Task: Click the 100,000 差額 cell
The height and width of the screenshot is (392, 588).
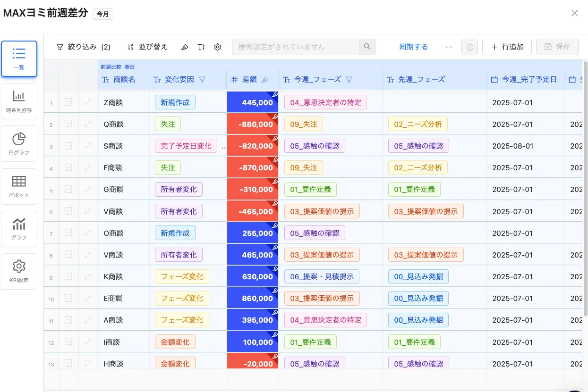Action: tap(253, 342)
